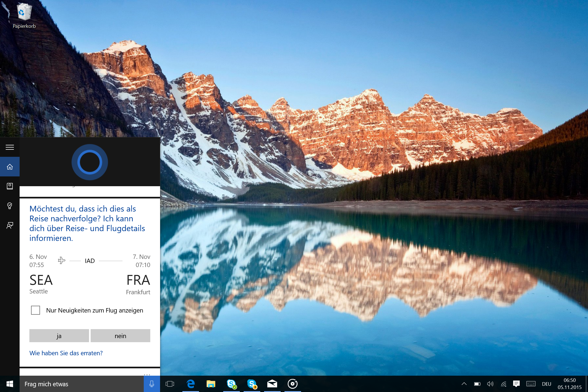Open Task View from taskbar

(170, 384)
